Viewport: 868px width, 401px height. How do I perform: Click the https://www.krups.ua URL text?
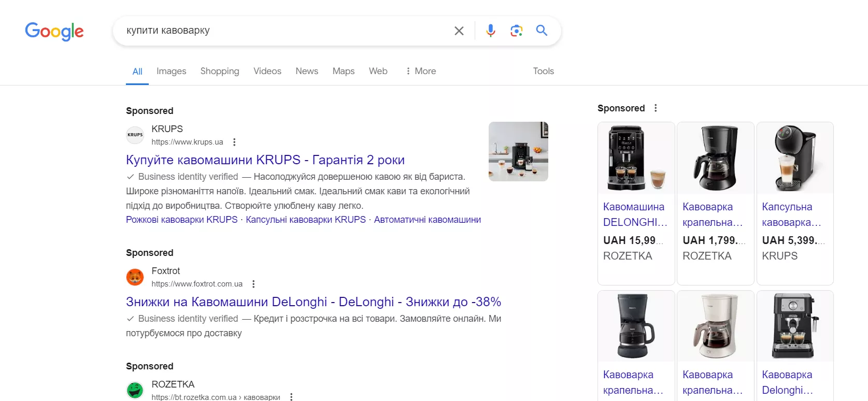point(187,142)
